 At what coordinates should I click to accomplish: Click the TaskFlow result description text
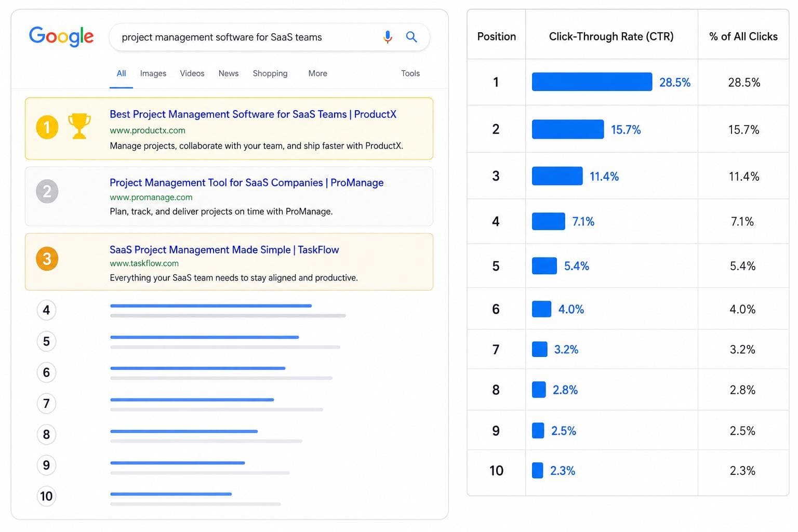[x=234, y=278]
